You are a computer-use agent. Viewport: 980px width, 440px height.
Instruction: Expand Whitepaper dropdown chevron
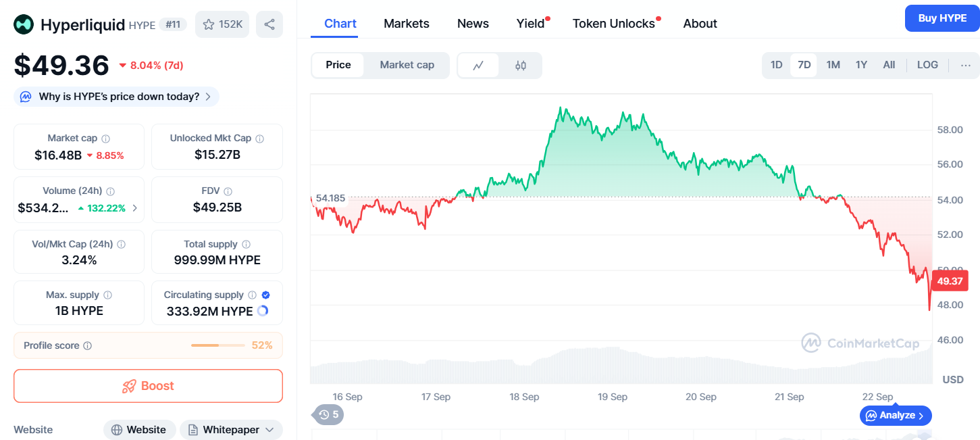coord(270,430)
